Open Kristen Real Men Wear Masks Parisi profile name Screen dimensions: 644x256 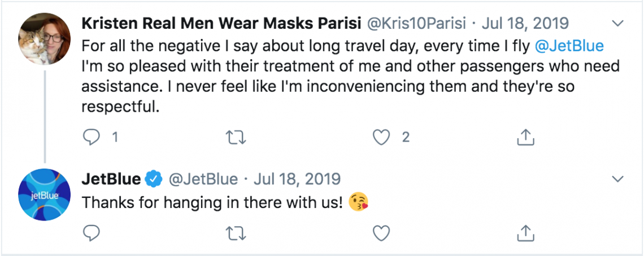221,24
